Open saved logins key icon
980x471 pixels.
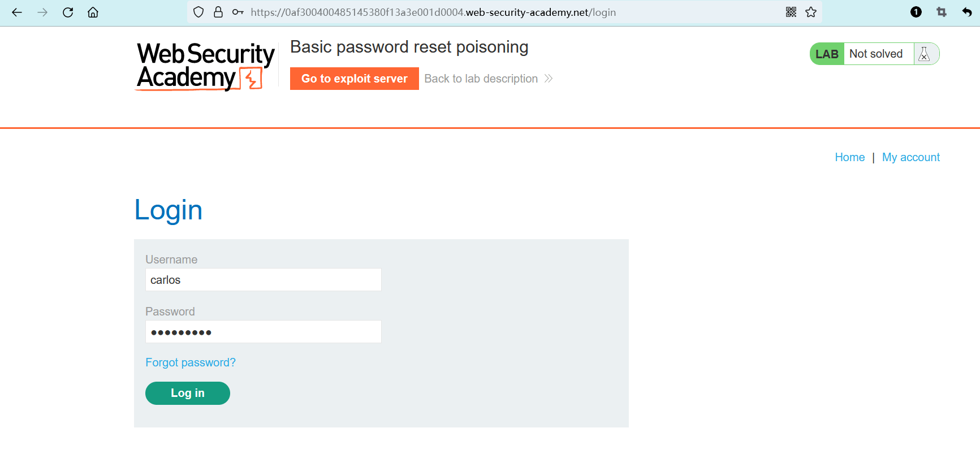[x=238, y=12]
